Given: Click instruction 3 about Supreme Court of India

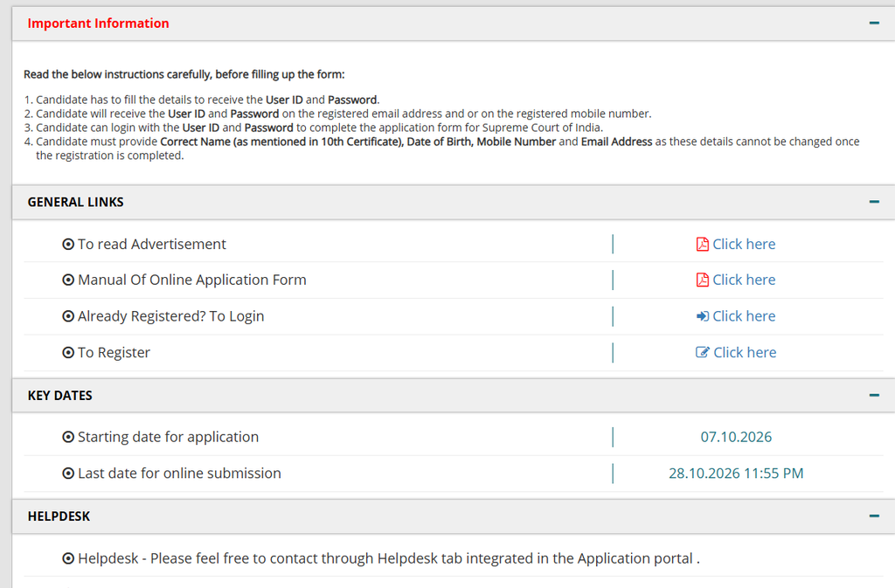Looking at the screenshot, I should point(320,128).
